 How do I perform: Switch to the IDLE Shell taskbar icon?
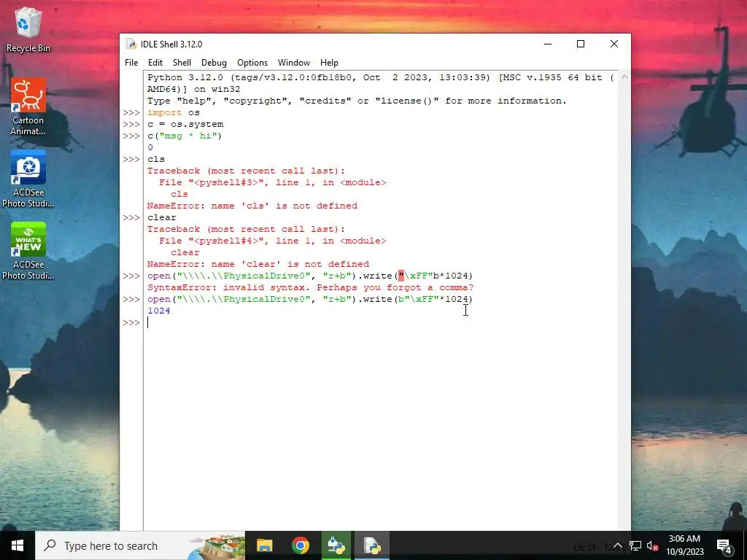tap(372, 545)
